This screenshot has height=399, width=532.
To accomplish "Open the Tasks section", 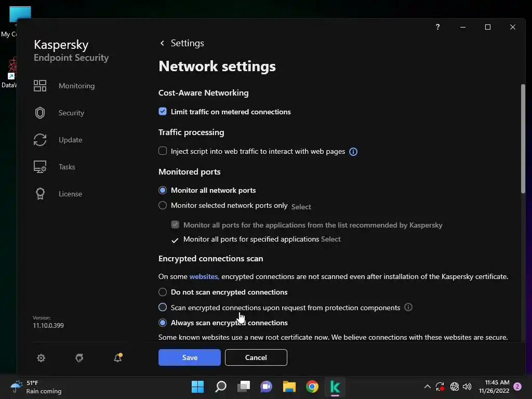I will click(x=67, y=167).
